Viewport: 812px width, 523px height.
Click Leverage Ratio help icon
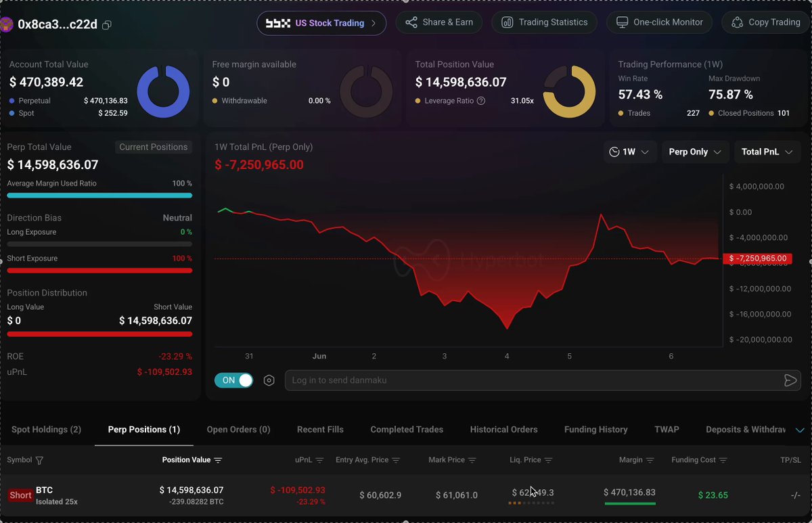click(481, 101)
